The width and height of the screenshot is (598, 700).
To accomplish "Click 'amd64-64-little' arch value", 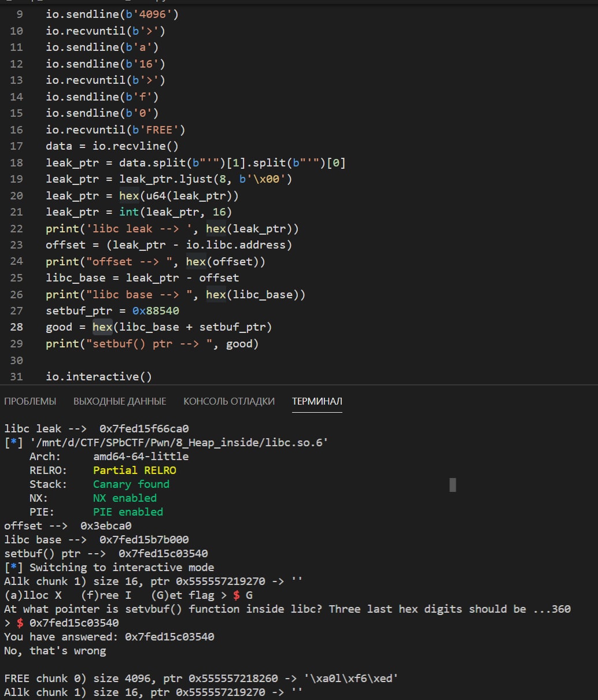I will click(141, 457).
